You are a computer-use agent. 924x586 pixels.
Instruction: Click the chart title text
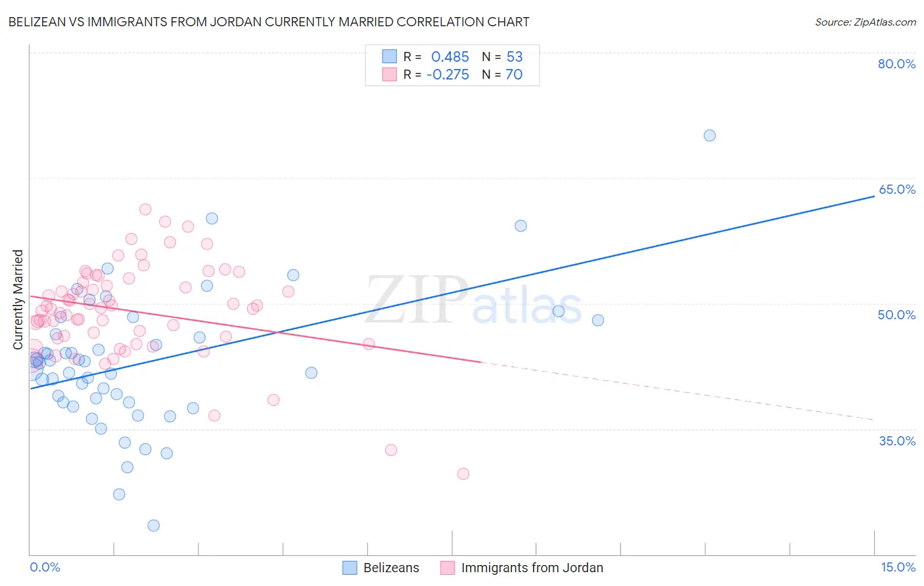click(x=269, y=22)
